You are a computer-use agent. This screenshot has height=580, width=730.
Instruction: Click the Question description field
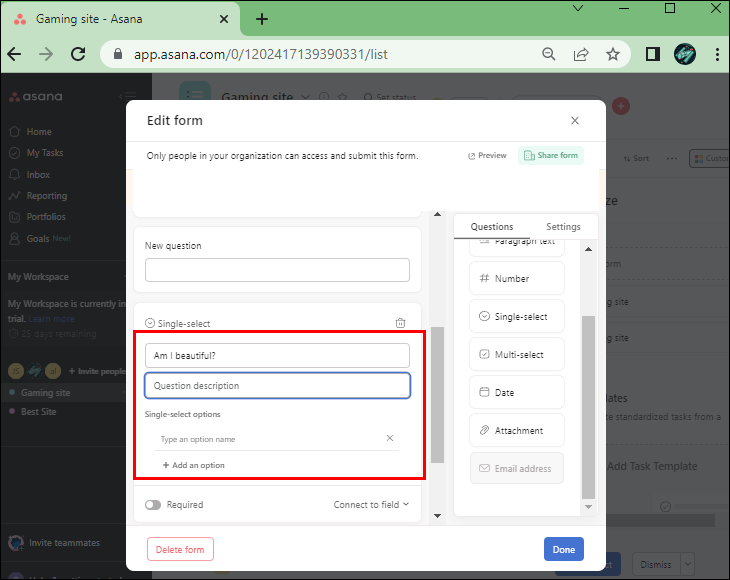click(x=277, y=386)
